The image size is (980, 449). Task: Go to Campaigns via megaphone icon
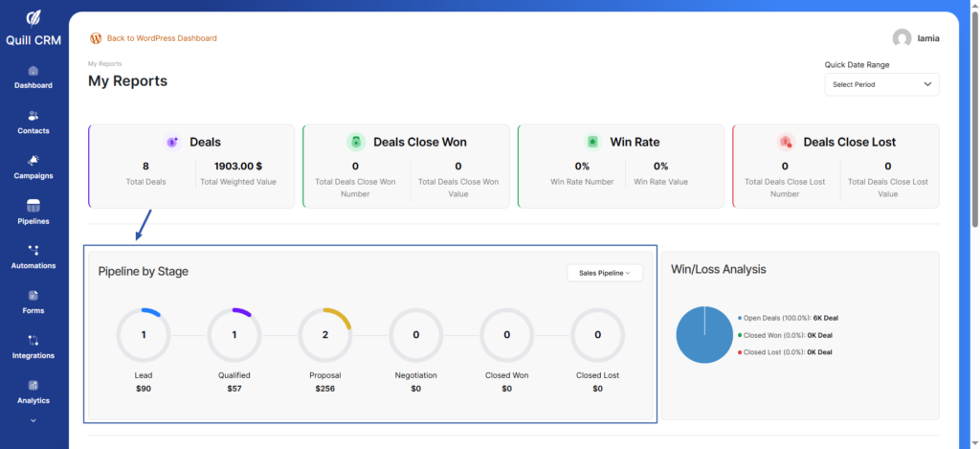point(33,161)
